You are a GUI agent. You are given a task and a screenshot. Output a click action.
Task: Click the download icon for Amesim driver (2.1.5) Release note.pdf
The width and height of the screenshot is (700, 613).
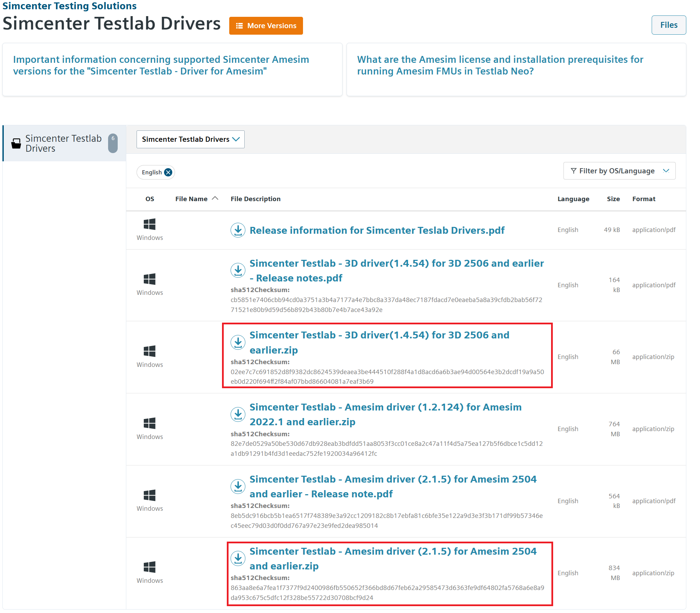238,486
